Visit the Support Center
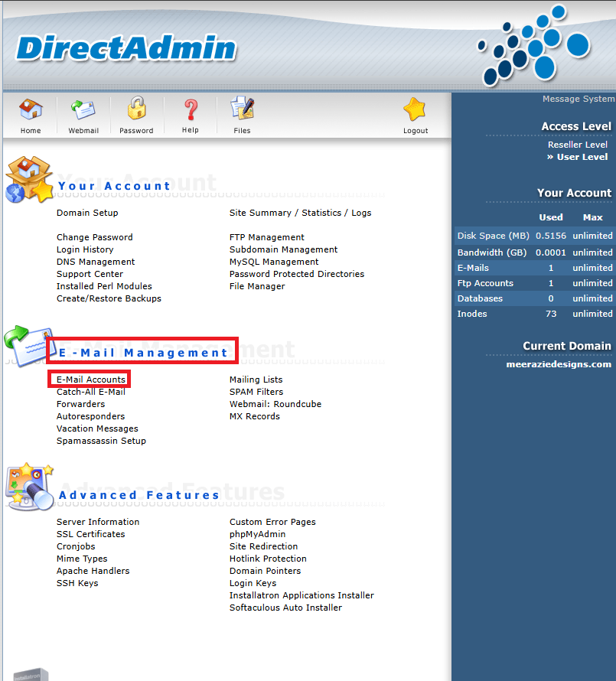 tap(90, 274)
